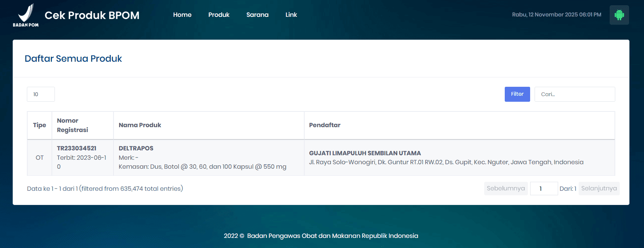The height and width of the screenshot is (248, 644).
Task: Click the Terbit: 2023-06-10 date text
Action: 81,162
